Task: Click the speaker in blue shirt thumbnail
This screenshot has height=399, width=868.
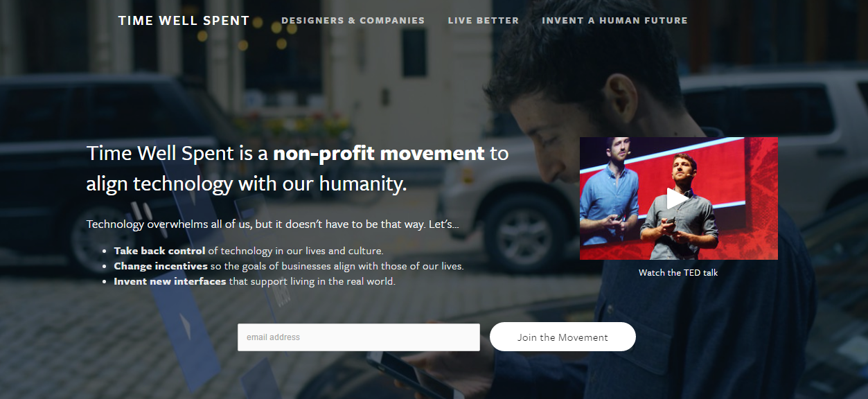Action: pyautogui.click(x=610, y=197)
